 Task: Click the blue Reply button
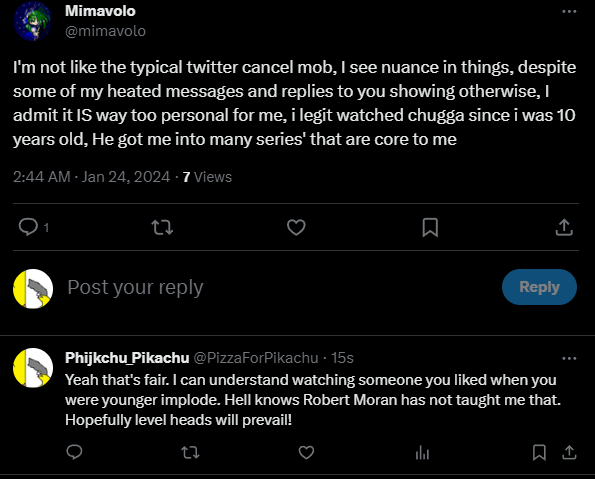pos(539,287)
